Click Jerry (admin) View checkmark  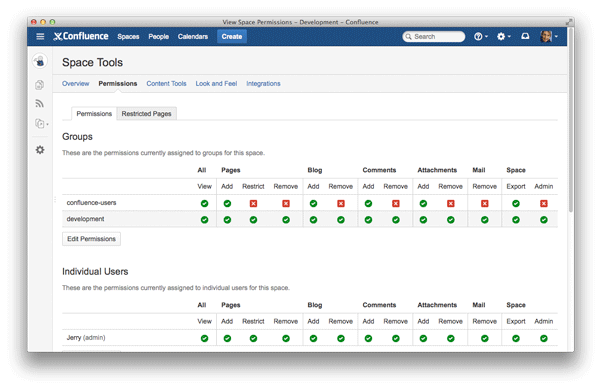204,338
